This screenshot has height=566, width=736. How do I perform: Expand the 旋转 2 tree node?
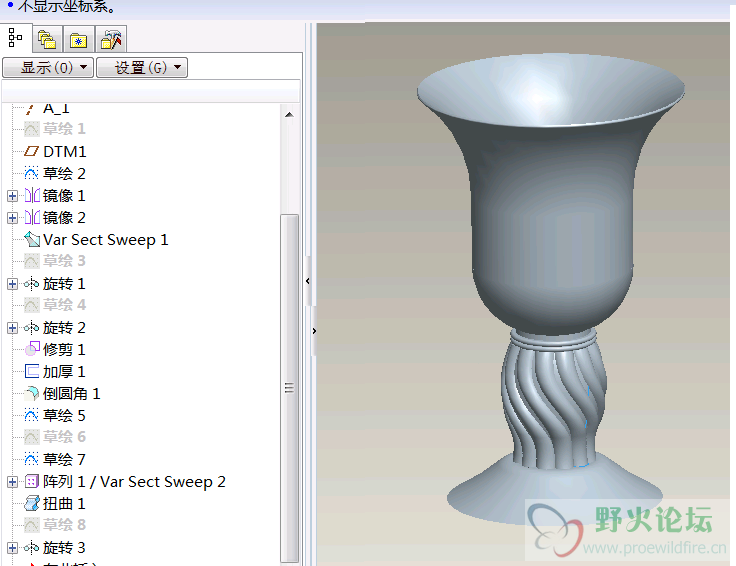pyautogui.click(x=13, y=328)
